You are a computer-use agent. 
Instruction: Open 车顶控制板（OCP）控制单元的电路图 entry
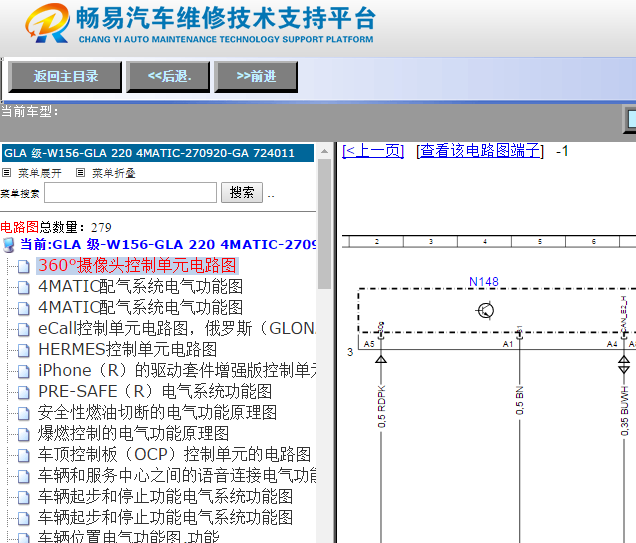pyautogui.click(x=174, y=454)
